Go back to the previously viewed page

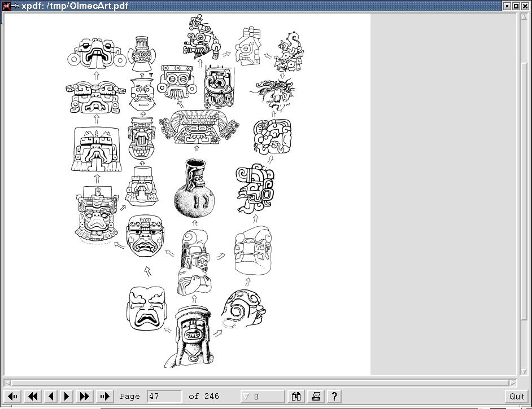pos(13,396)
